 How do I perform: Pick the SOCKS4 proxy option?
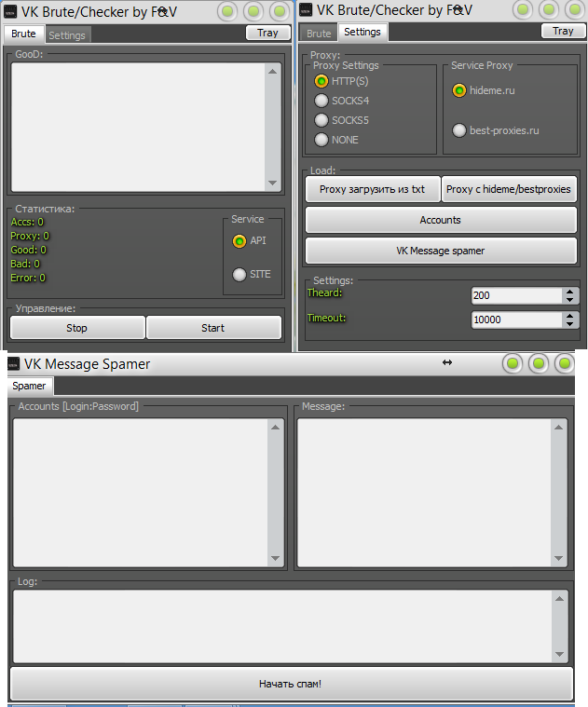click(321, 101)
